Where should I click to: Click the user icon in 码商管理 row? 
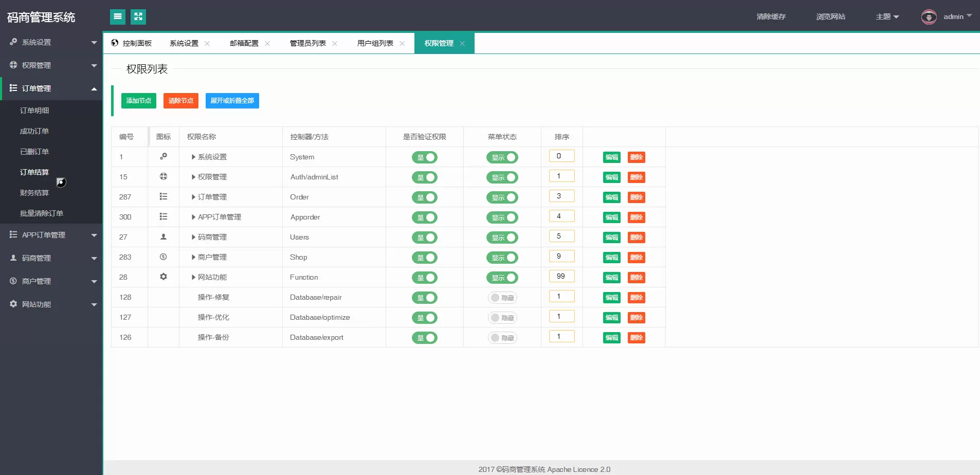pos(164,237)
